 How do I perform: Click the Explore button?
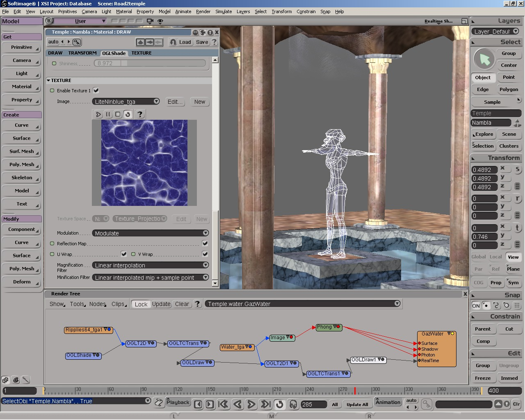pyautogui.click(x=484, y=134)
